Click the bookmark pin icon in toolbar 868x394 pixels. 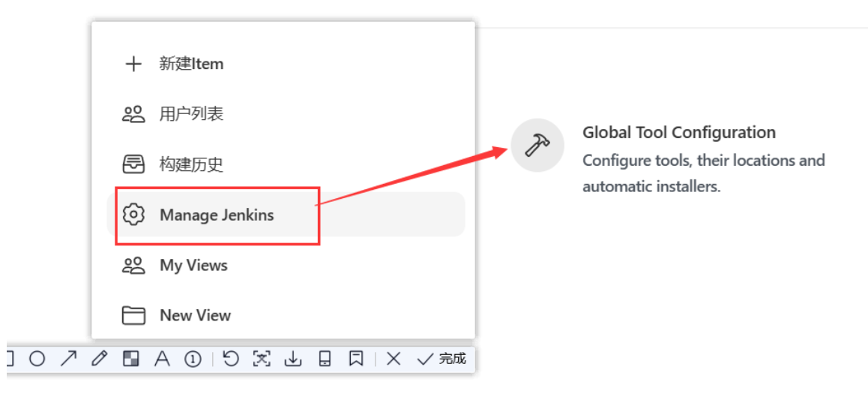pos(356,359)
